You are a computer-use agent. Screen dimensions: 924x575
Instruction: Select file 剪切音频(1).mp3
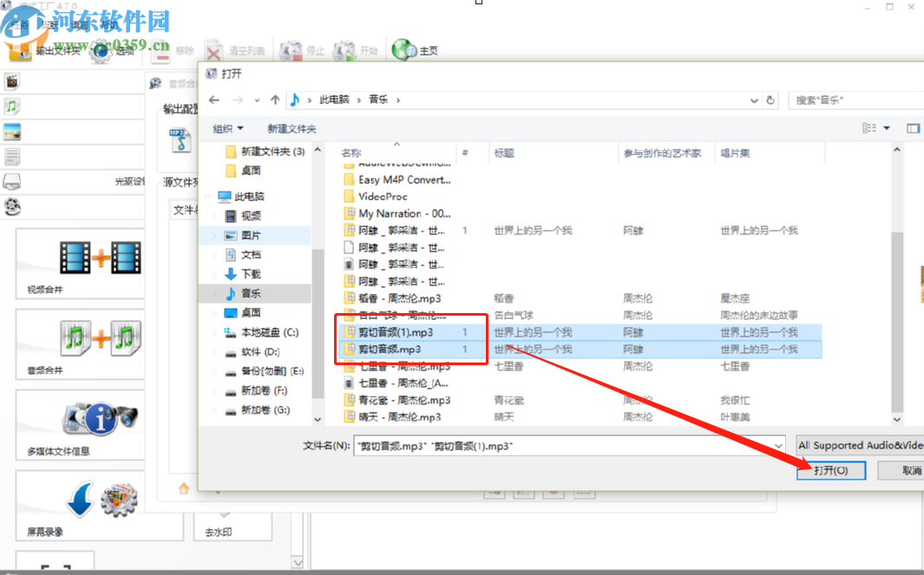click(x=396, y=332)
